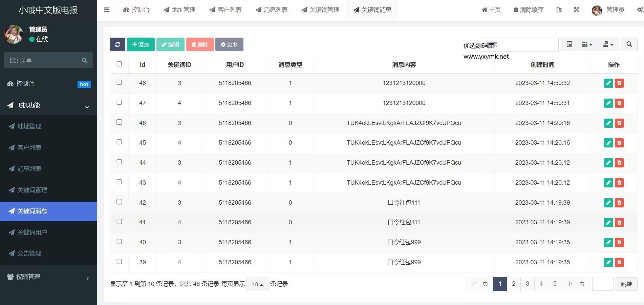Edit row with Id 45
Image resolution: width=644 pixels, height=305 pixels.
point(608,143)
